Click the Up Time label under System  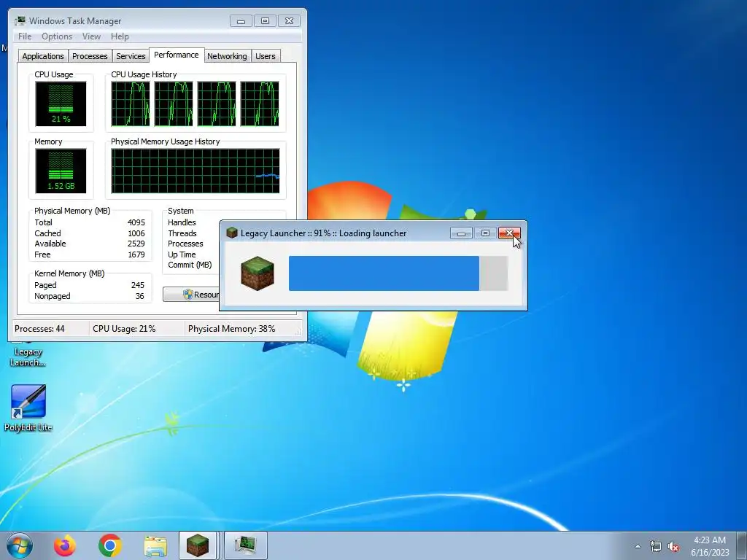pos(182,254)
